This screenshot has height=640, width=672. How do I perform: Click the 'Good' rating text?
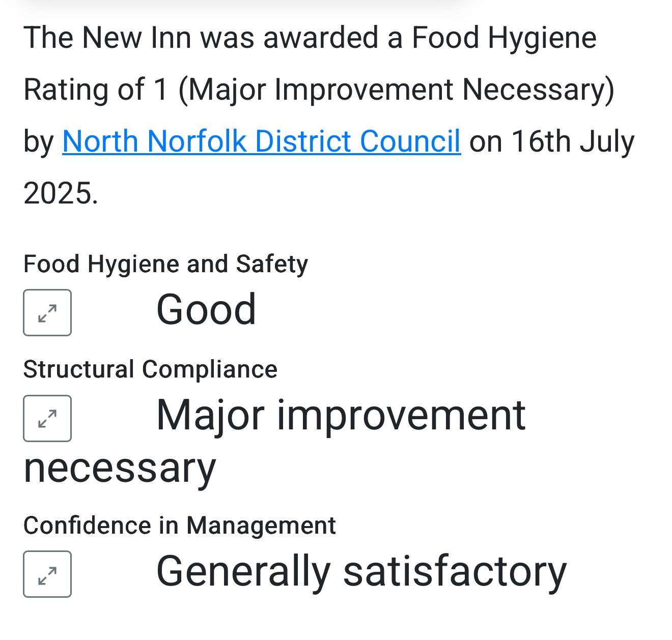point(206,309)
